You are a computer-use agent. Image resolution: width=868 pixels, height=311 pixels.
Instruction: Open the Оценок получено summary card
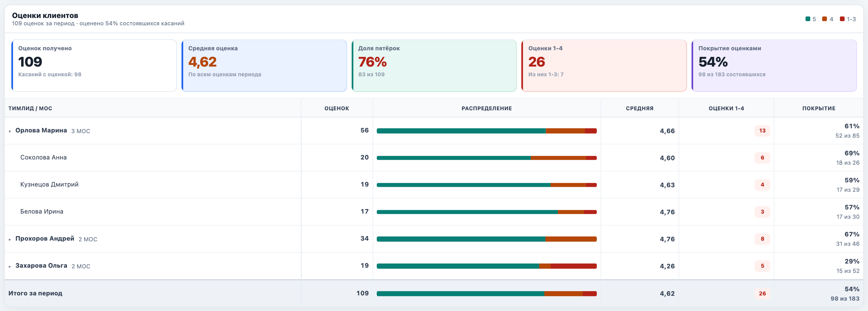click(94, 66)
